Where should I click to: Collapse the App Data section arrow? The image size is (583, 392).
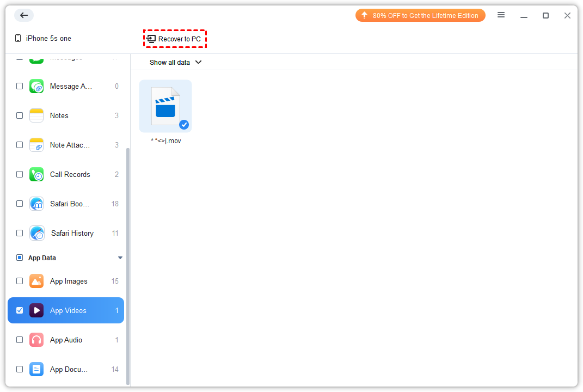pos(120,258)
